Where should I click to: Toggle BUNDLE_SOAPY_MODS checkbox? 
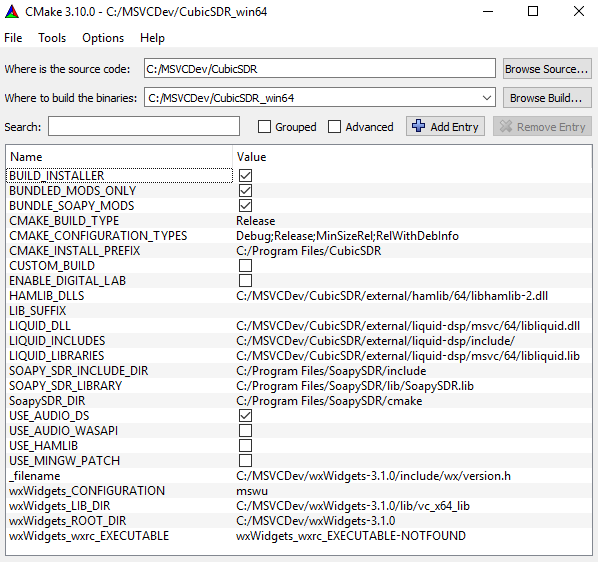point(245,206)
